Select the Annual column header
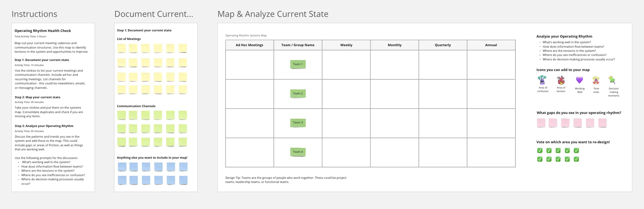The width and height of the screenshot is (644, 209). 491,45
